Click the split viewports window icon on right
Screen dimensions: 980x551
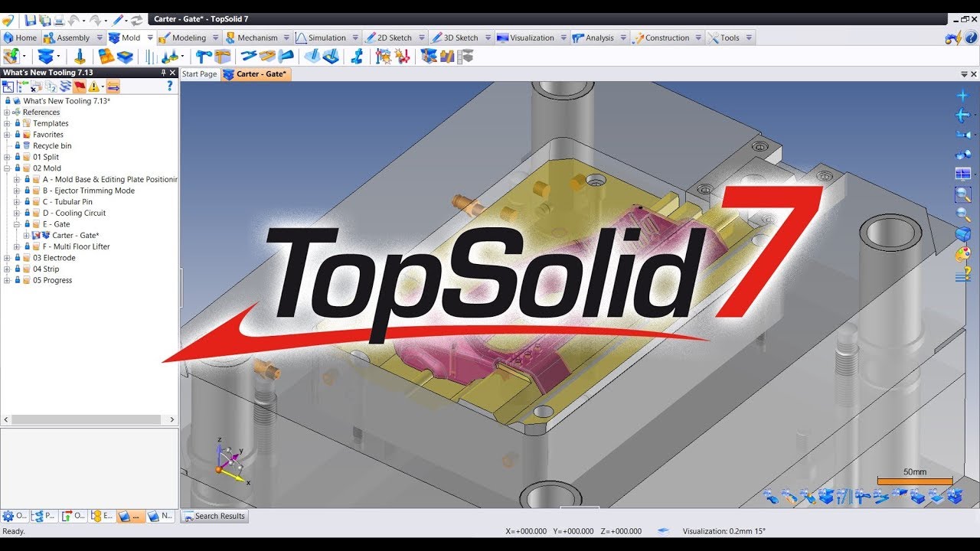[x=963, y=174]
